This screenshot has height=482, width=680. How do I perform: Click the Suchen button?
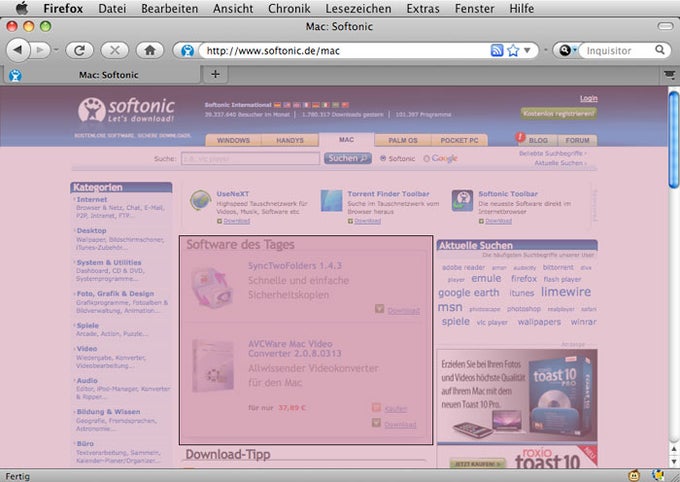347,158
